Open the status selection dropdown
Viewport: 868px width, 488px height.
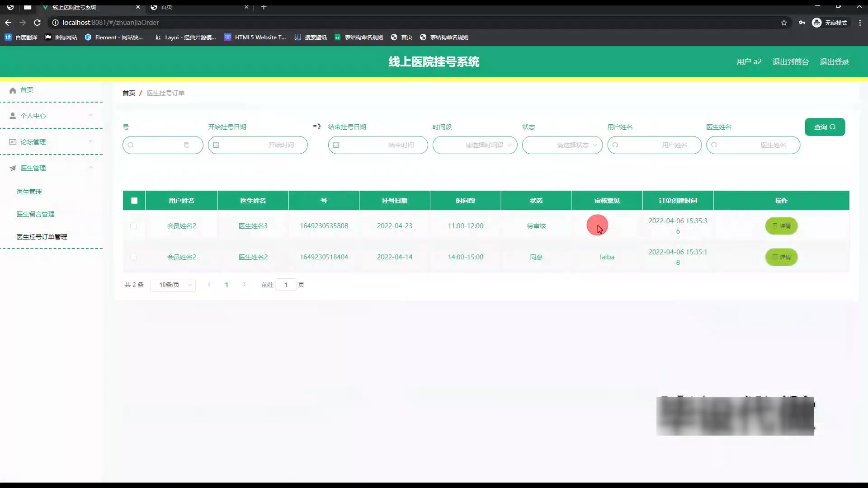pos(562,145)
